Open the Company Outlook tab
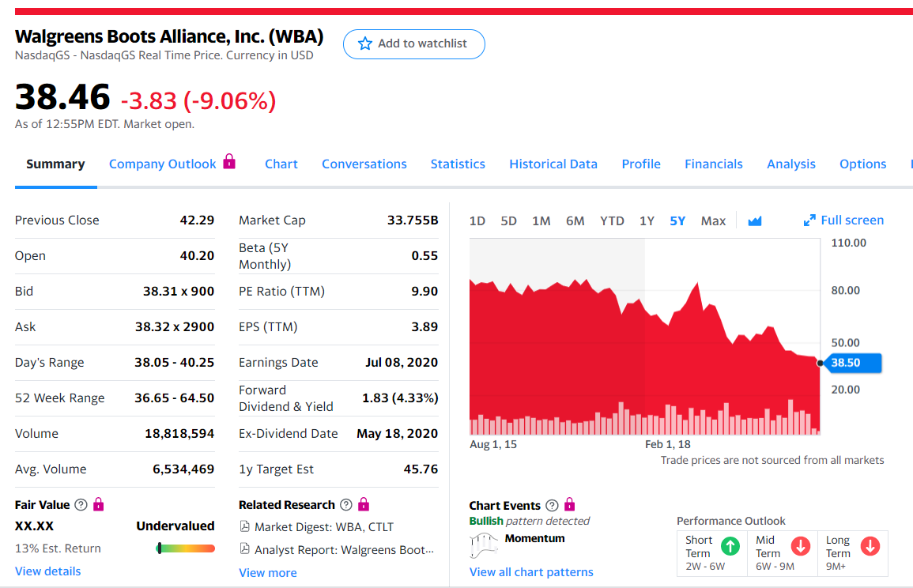The height and width of the screenshot is (588, 913). pos(163,164)
